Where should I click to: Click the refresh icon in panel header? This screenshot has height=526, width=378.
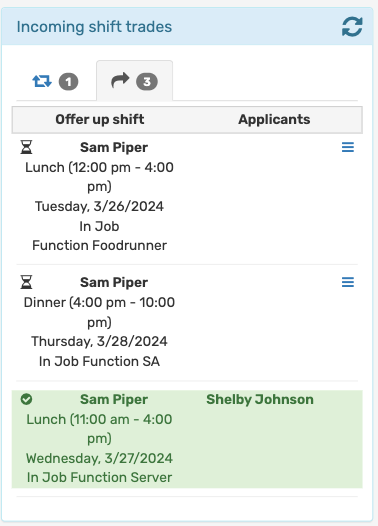[x=352, y=27]
